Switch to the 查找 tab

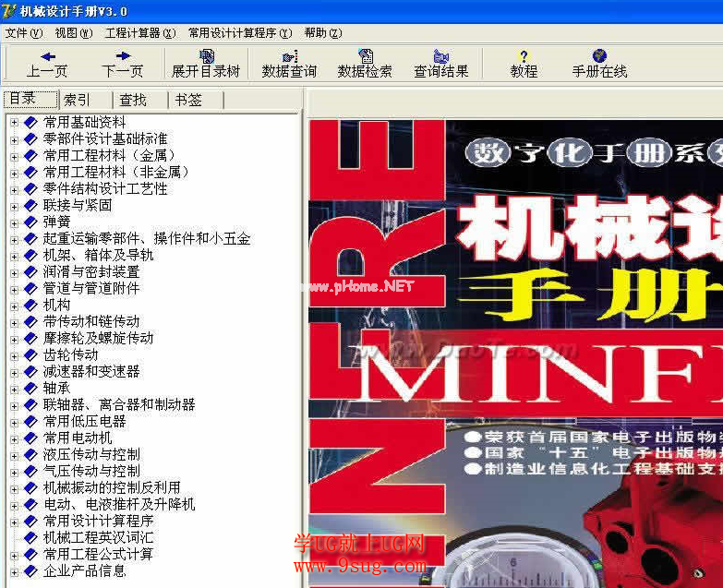(141, 100)
